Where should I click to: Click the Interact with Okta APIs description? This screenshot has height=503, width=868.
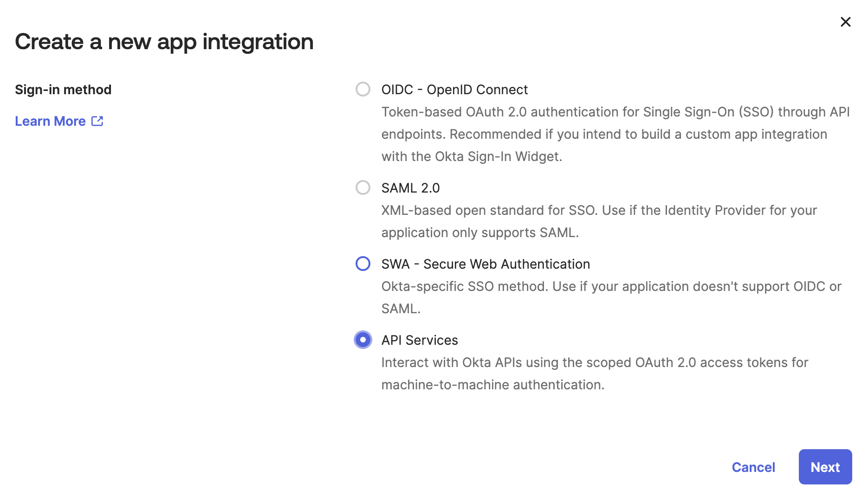pos(595,362)
